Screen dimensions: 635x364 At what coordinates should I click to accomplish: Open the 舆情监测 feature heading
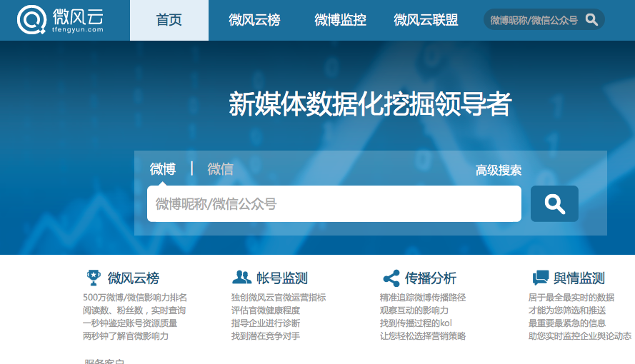click(579, 278)
